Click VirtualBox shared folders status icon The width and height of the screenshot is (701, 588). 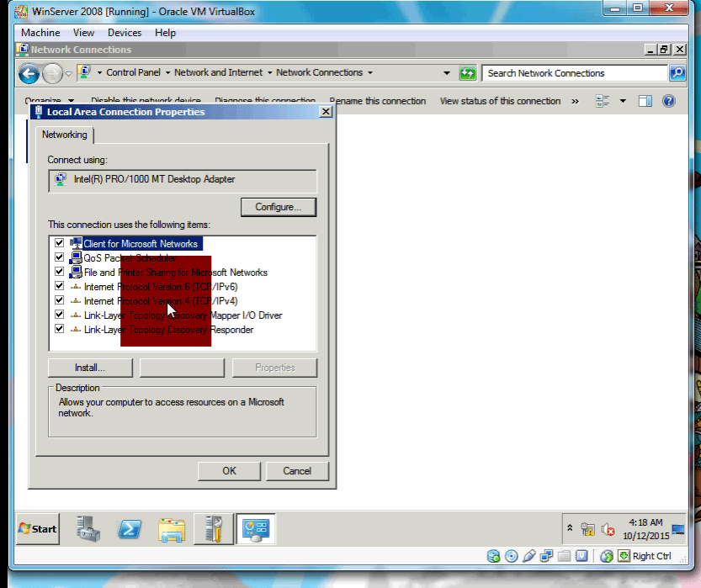(564, 556)
